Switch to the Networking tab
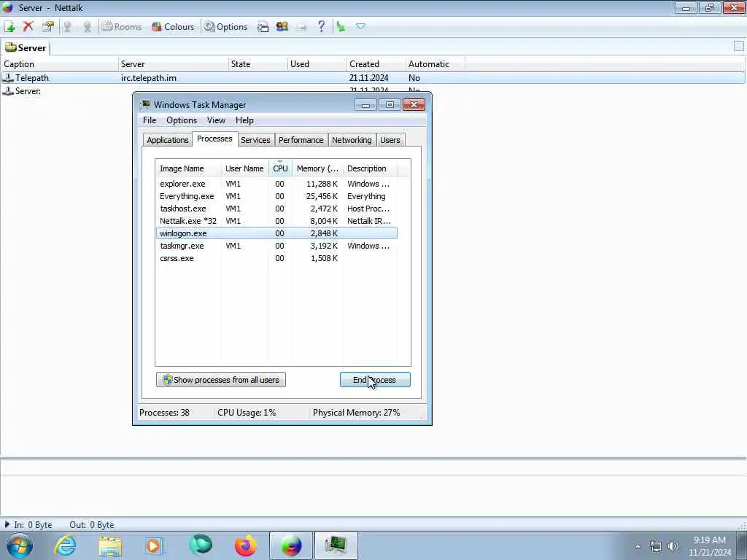 (x=352, y=140)
